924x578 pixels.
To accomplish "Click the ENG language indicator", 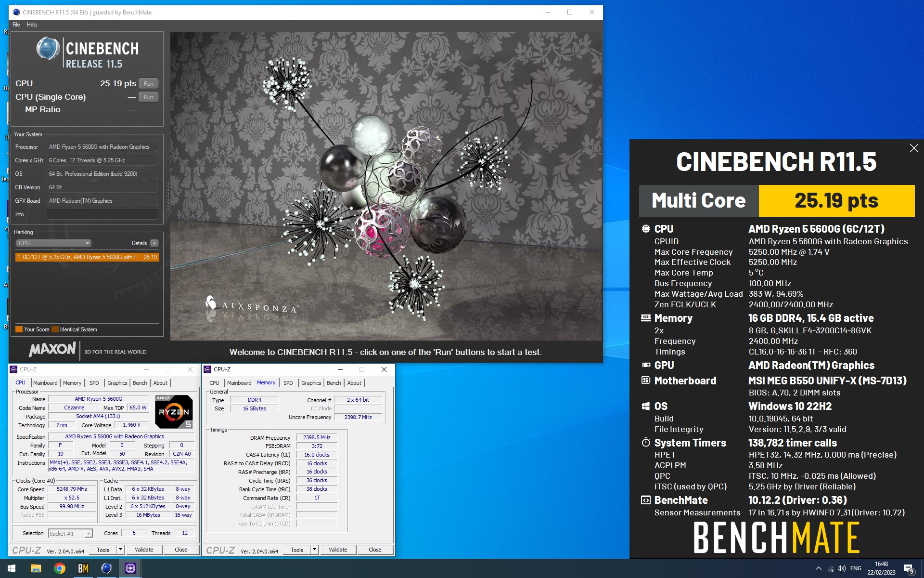I will point(856,568).
